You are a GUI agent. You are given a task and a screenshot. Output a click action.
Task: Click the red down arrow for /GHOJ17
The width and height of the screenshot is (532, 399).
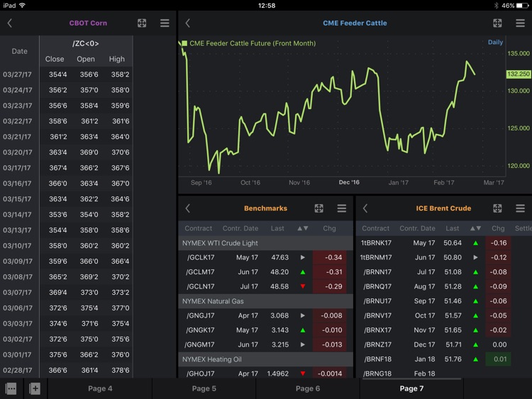pyautogui.click(x=303, y=373)
